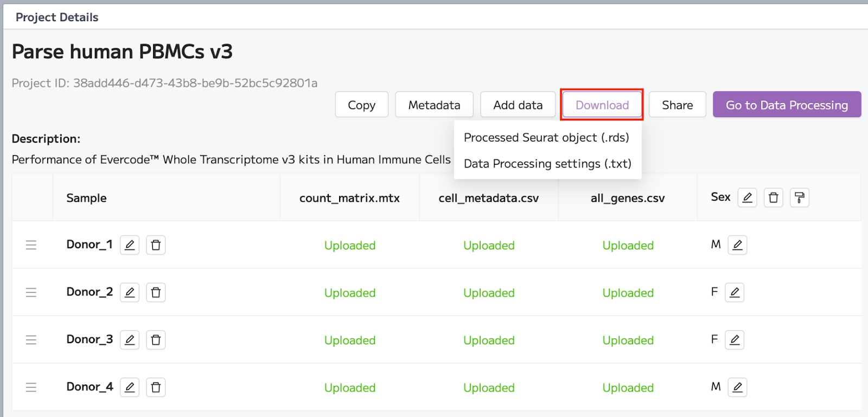This screenshot has height=417, width=868.
Task: Grab the Donor_4 row reorder handle
Action: coord(31,387)
